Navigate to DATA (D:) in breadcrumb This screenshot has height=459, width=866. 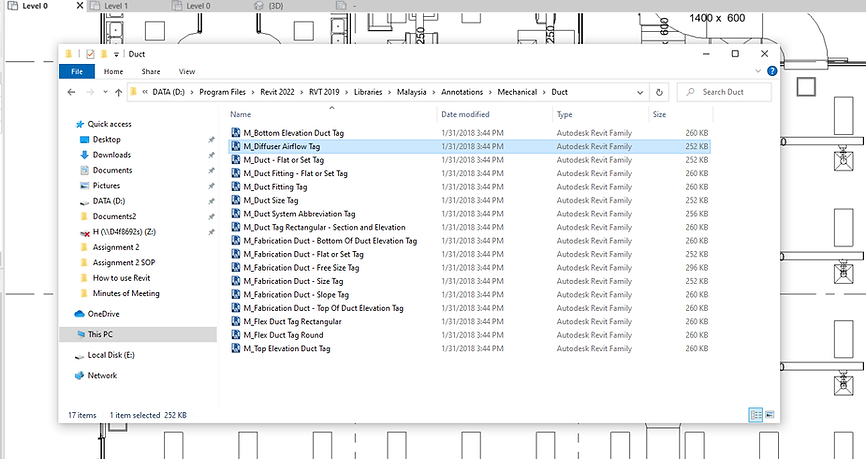[168, 92]
